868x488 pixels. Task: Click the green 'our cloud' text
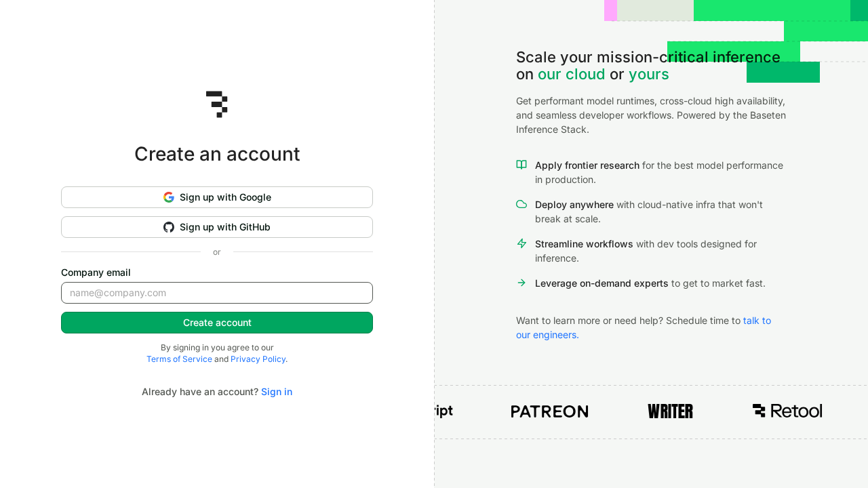[x=572, y=75]
